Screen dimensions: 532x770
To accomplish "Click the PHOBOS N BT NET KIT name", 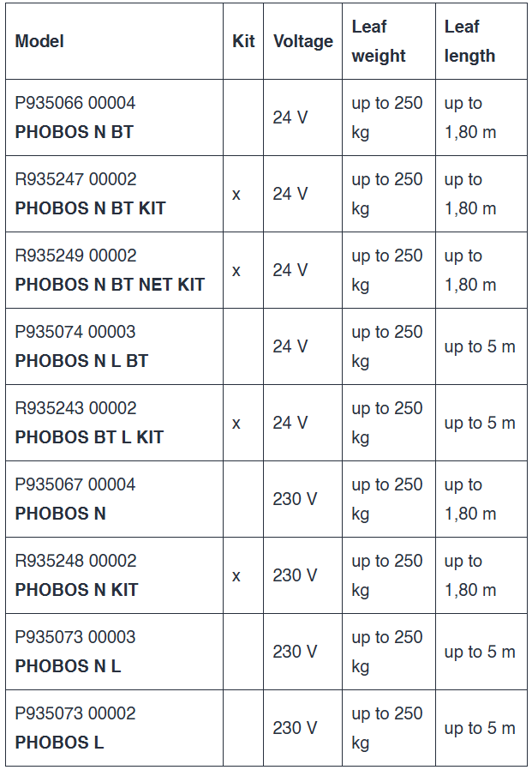I will point(110,285).
